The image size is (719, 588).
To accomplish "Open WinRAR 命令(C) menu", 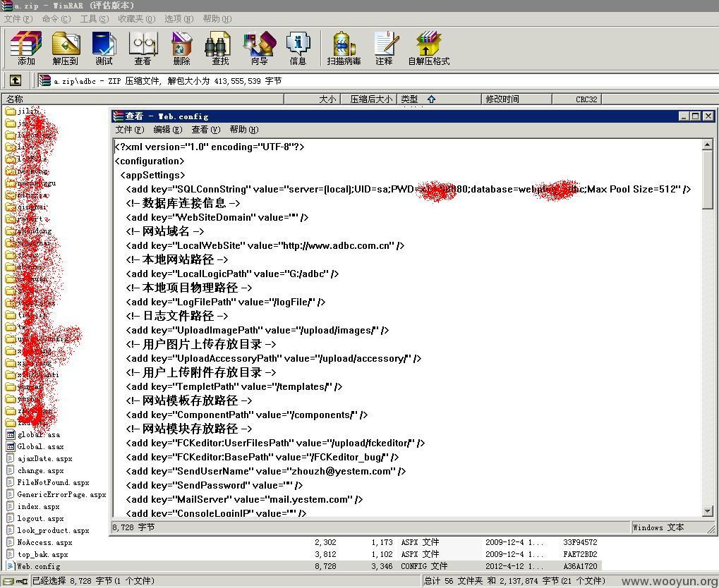I will tap(56, 19).
